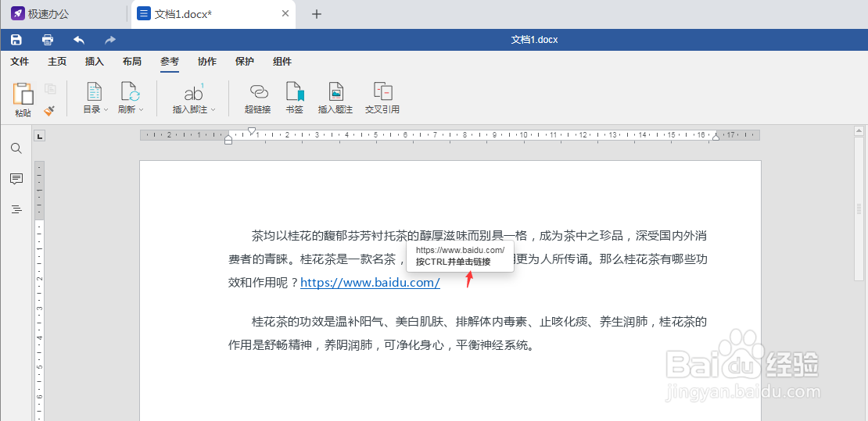Open the Comments panel icon in sidebar
The height and width of the screenshot is (421, 868).
pyautogui.click(x=16, y=179)
